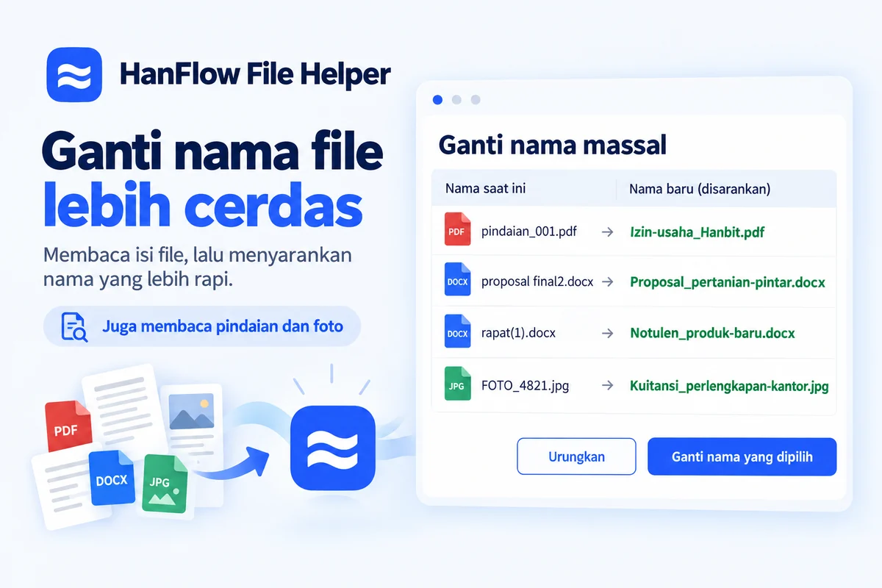Select the file name rapat(1).docx
The height and width of the screenshot is (588, 882).
518,333
